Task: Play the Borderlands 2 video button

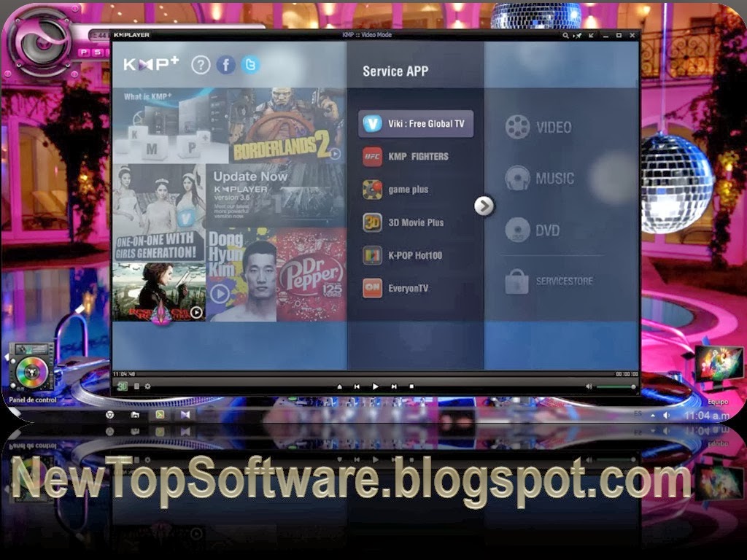Action: [x=335, y=154]
